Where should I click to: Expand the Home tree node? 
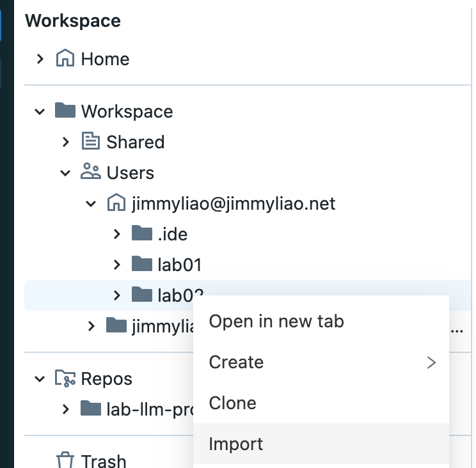40,59
